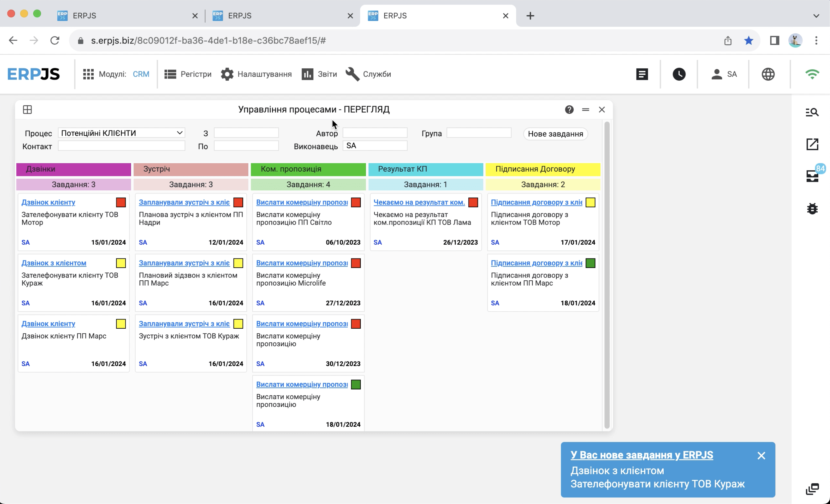Open the Чекаємо на результат ком. link
830x504 pixels.
[x=419, y=202]
